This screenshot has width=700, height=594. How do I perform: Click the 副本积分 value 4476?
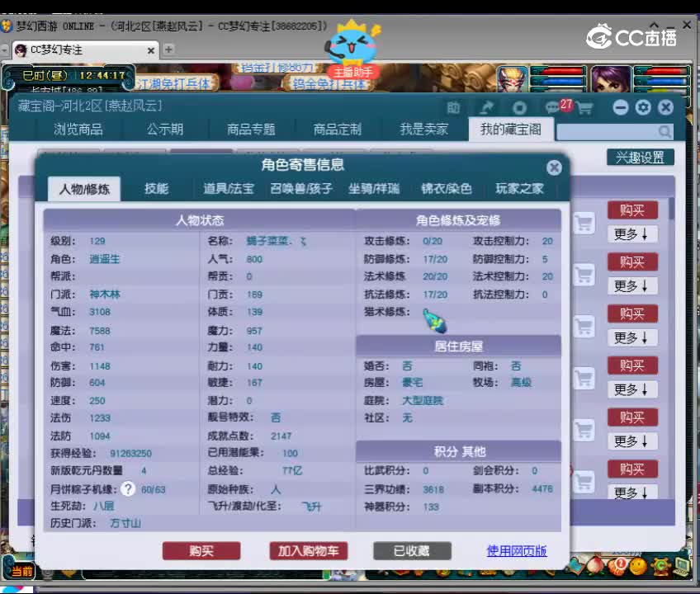click(x=542, y=489)
